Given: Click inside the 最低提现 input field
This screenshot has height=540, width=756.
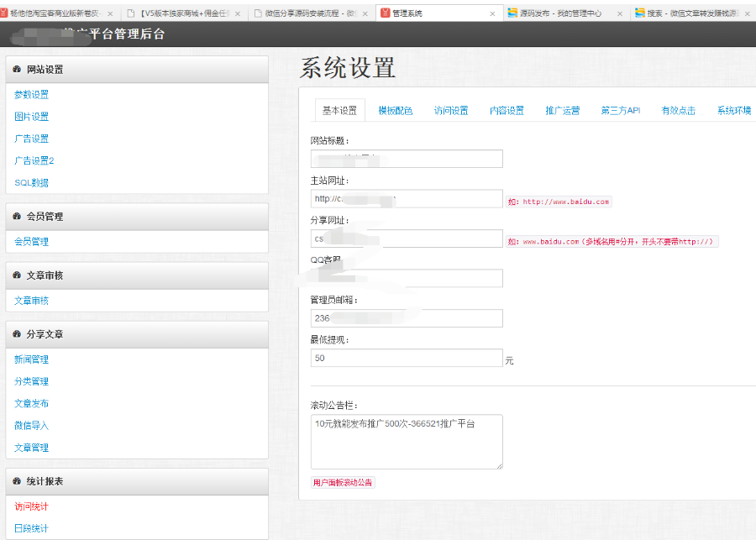Looking at the screenshot, I should pos(407,358).
